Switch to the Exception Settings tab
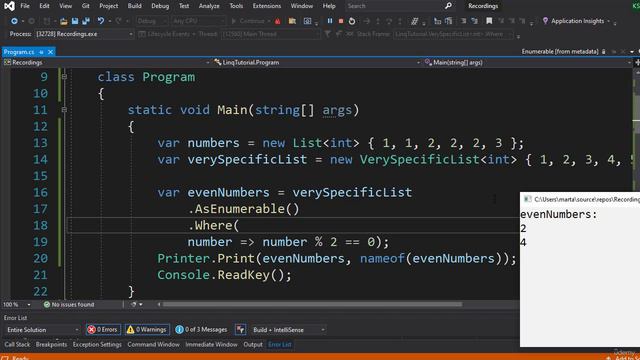This screenshot has width=640, height=360. click(x=97, y=344)
